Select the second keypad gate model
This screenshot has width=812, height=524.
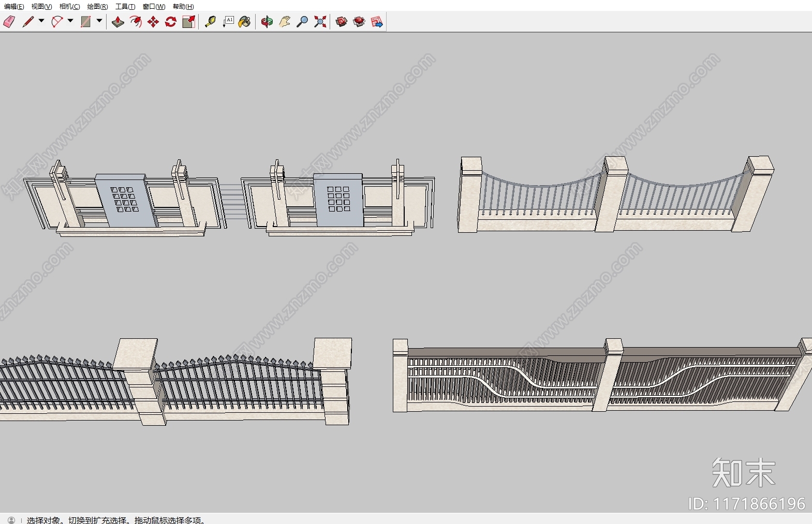tap(337, 198)
